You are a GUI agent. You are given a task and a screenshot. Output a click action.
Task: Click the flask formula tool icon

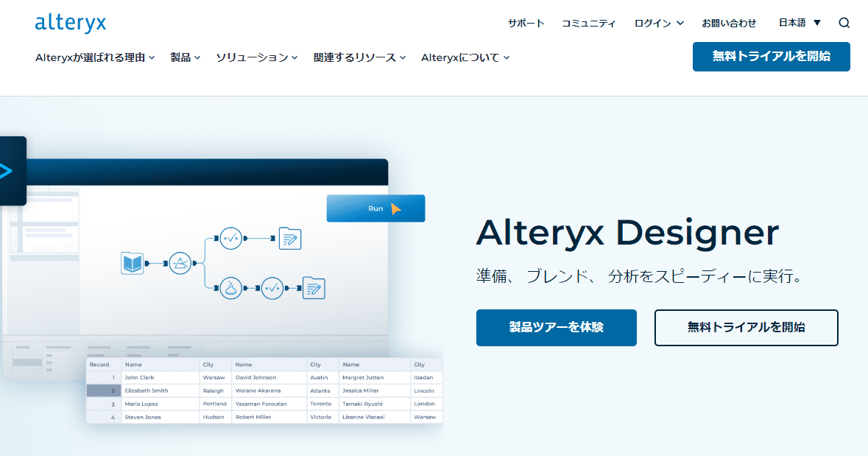click(231, 288)
